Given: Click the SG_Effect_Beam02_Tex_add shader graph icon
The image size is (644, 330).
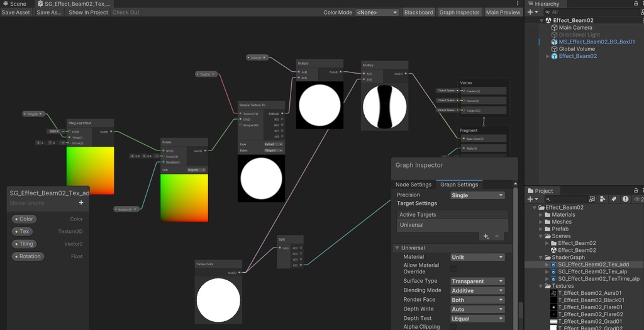Looking at the screenshot, I should (x=553, y=265).
